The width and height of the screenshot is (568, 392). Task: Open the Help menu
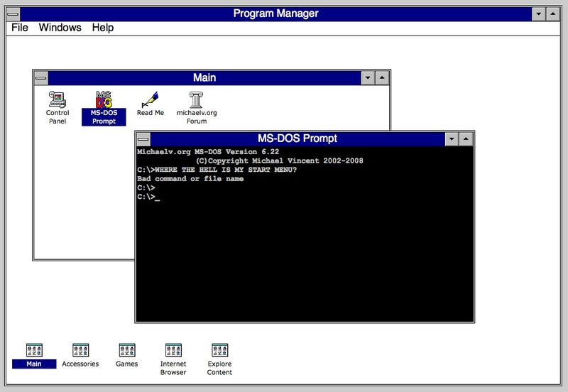tap(102, 28)
